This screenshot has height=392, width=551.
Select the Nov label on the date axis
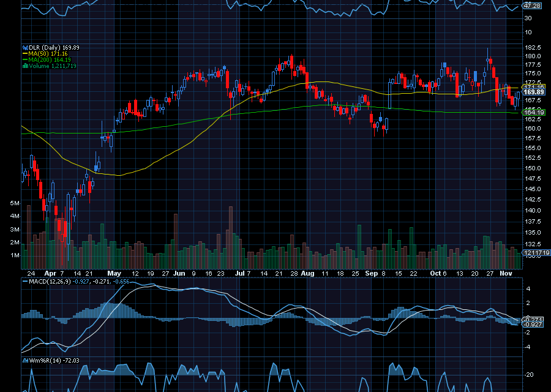[508, 273]
